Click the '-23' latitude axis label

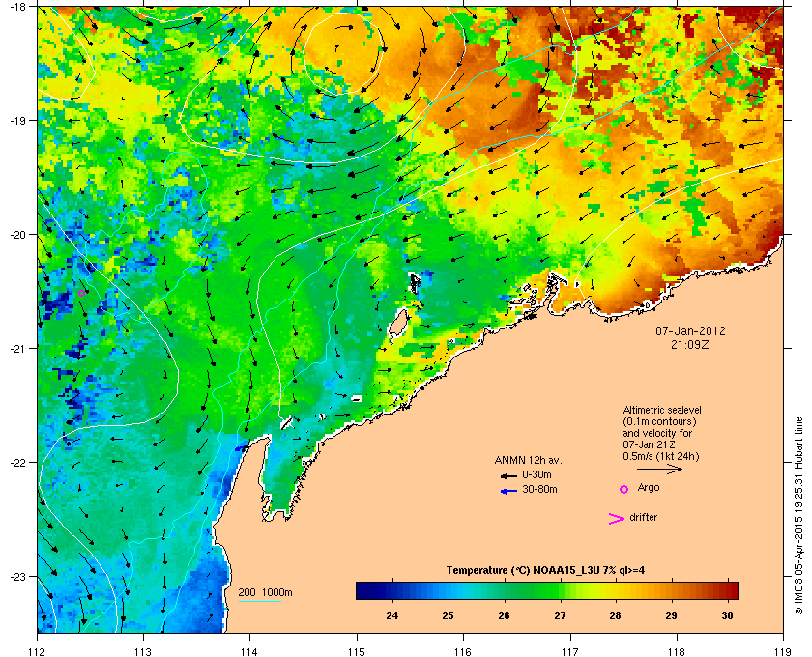tap(16, 576)
